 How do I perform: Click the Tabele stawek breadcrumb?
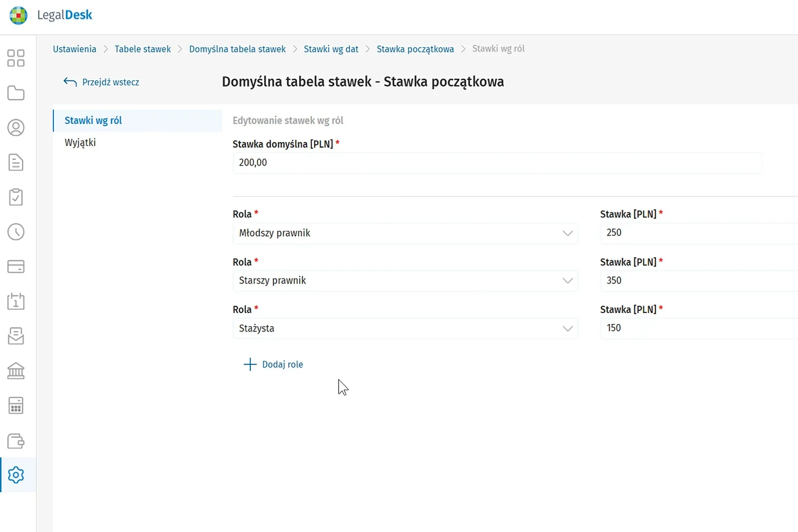tap(143, 49)
